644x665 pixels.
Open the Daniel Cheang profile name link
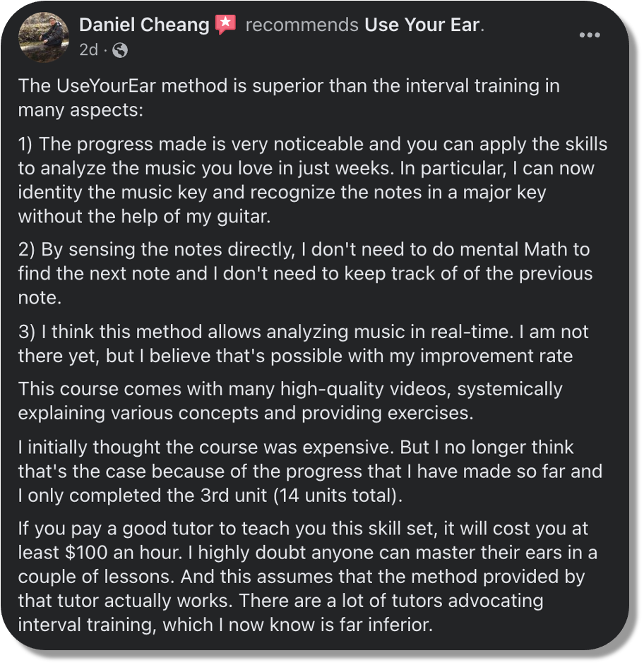click(x=144, y=25)
